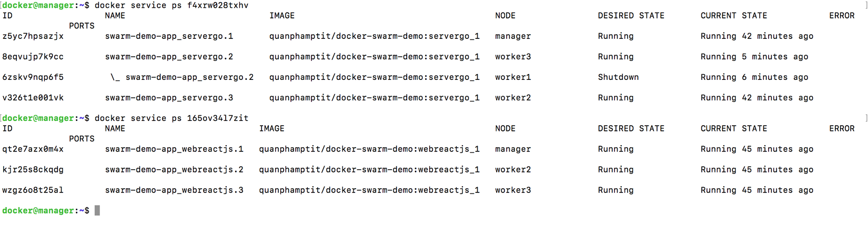Click task ID v326t1e001vk

[33, 98]
